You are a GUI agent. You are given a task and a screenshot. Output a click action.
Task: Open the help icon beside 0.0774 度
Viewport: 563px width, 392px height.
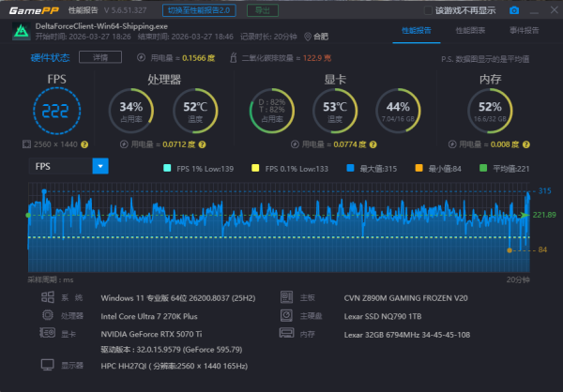point(373,144)
